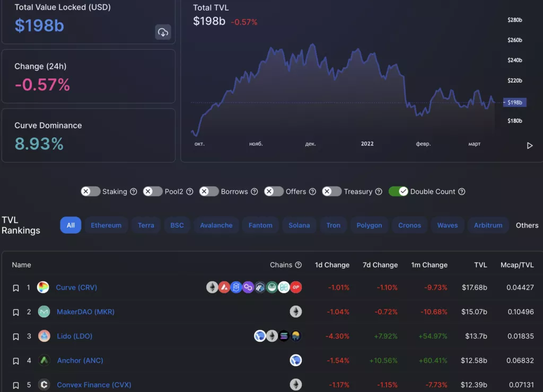Click the Others option in the chain filter
Viewport: 543px width, 392px height.
(527, 225)
